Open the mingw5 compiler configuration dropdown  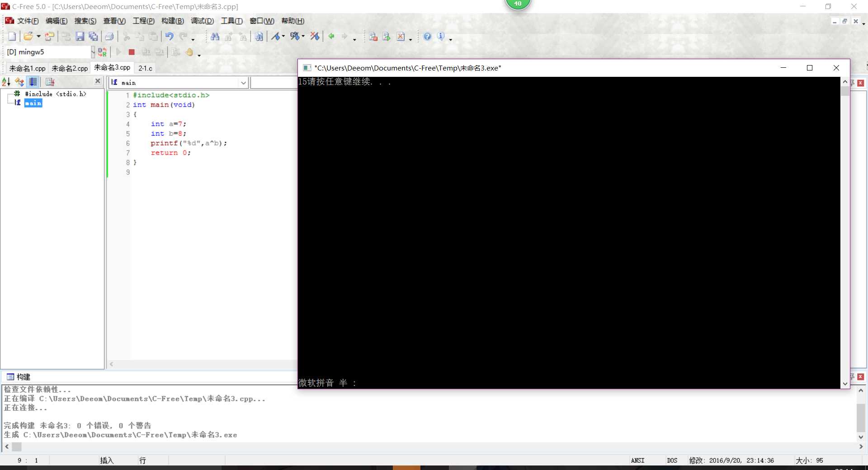pyautogui.click(x=93, y=52)
